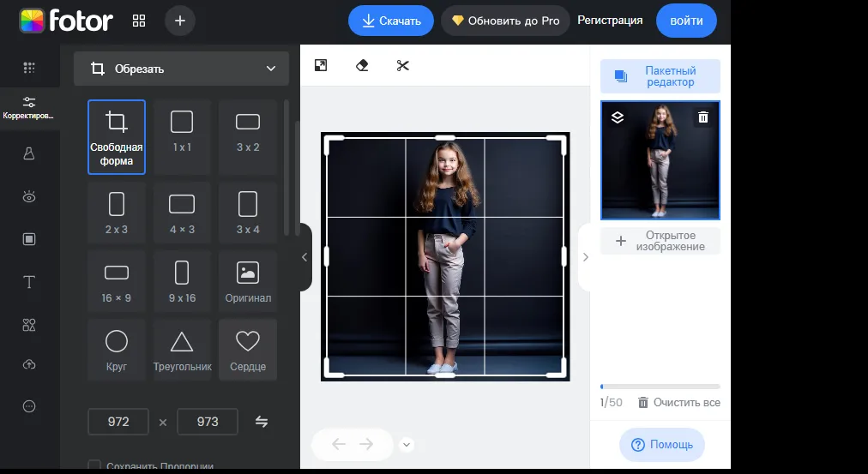The image size is (868, 474).
Task: Select the eraser tool in top toolbar
Action: pyautogui.click(x=361, y=65)
